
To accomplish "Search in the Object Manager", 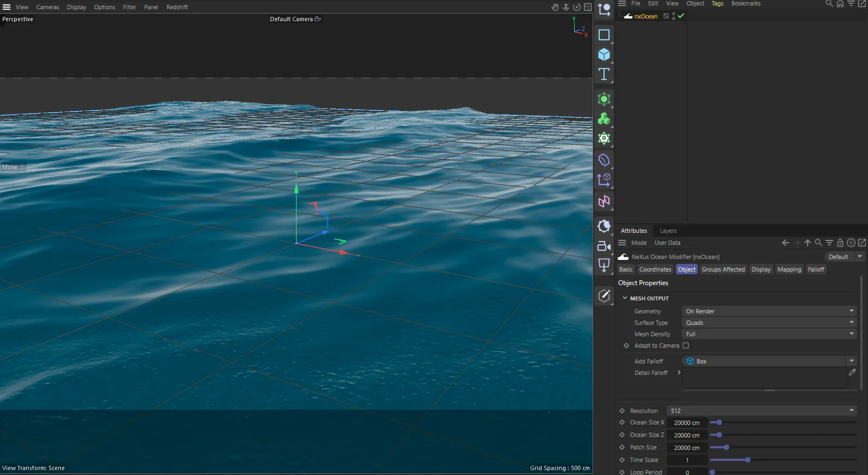I will (829, 3).
